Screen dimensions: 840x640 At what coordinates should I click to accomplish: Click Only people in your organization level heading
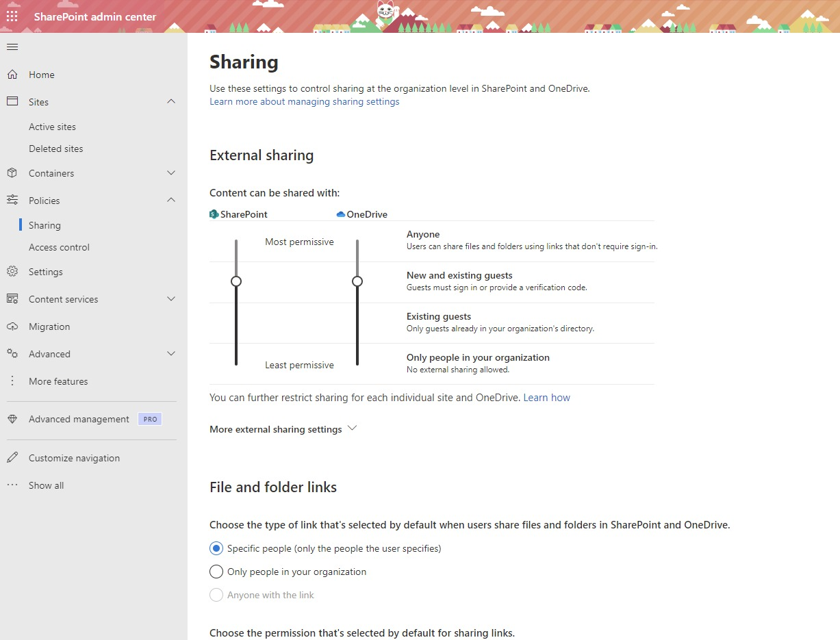478,357
